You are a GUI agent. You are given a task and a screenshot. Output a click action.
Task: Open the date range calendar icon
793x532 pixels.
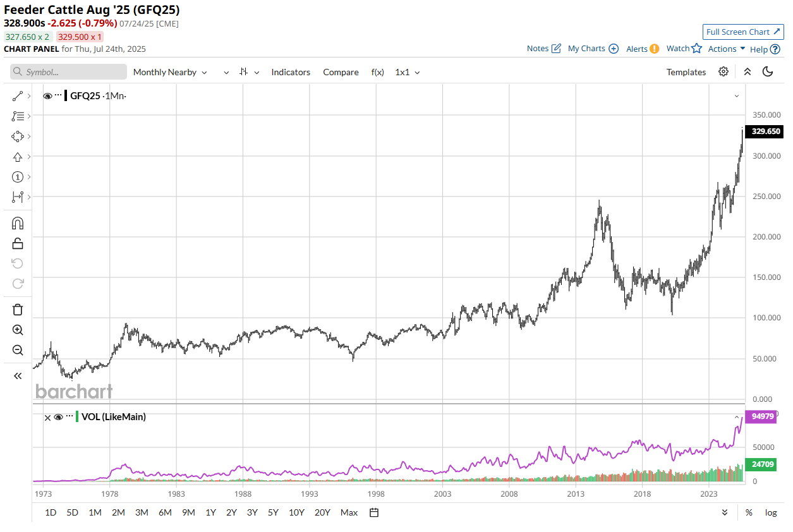[374, 512]
